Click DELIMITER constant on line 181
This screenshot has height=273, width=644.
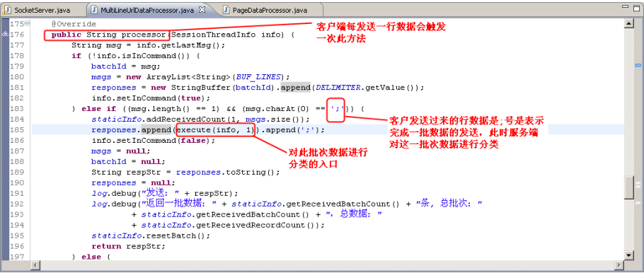pyautogui.click(x=338, y=88)
